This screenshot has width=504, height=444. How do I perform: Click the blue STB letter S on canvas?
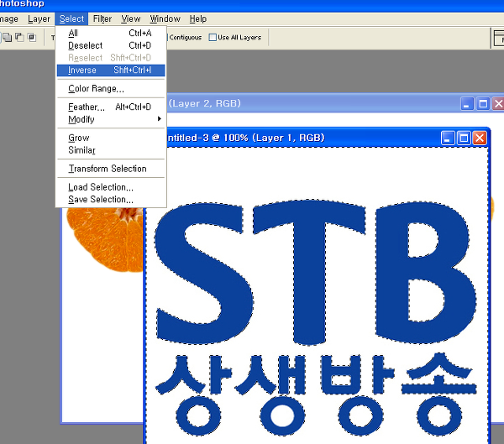[x=203, y=273]
